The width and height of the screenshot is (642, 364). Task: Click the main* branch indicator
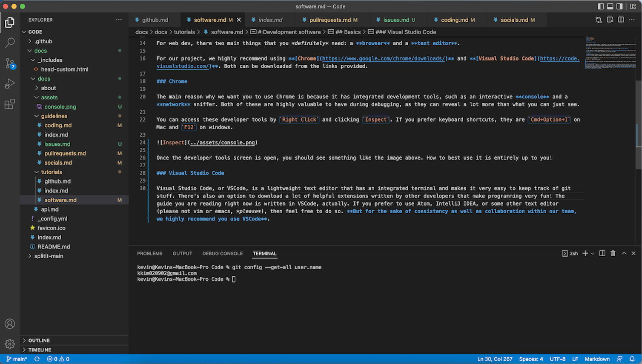point(17,359)
